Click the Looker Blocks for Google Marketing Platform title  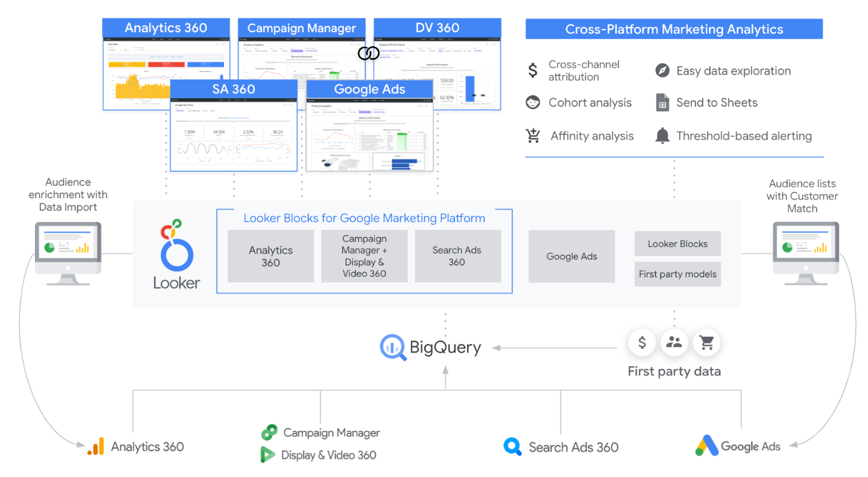[364, 218]
